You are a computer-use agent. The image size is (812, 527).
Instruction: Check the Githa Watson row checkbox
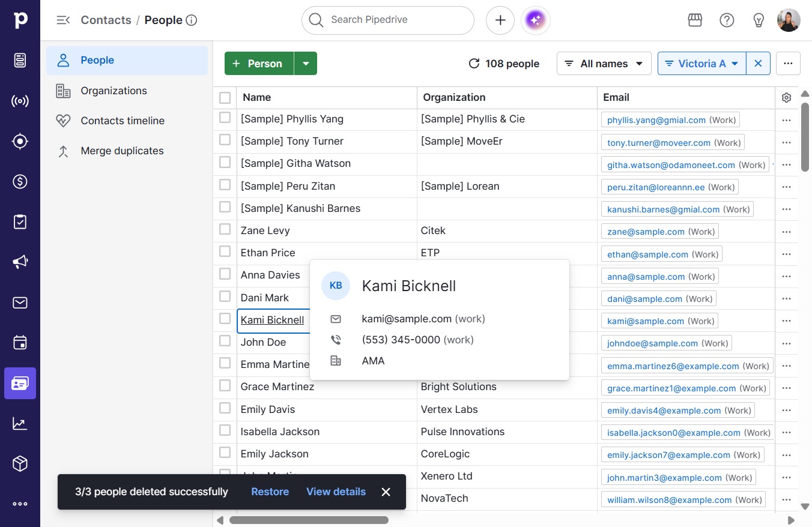click(x=225, y=162)
